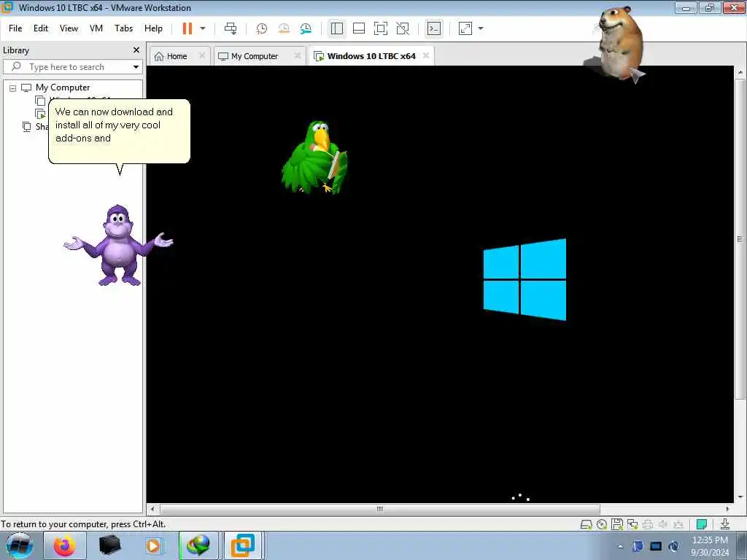Click the Revert to Snapshot icon
The image size is (747, 560).
[284, 28]
